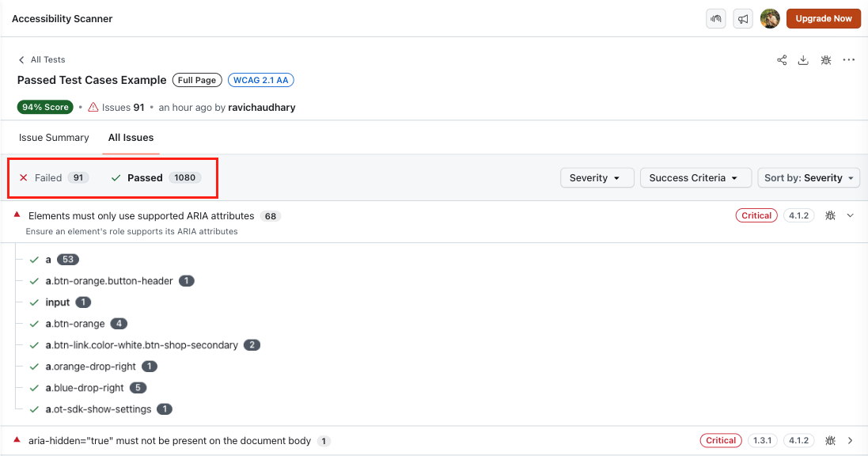This screenshot has width=868, height=456.
Task: Show the Failed 91 results
Action: pyautogui.click(x=55, y=178)
